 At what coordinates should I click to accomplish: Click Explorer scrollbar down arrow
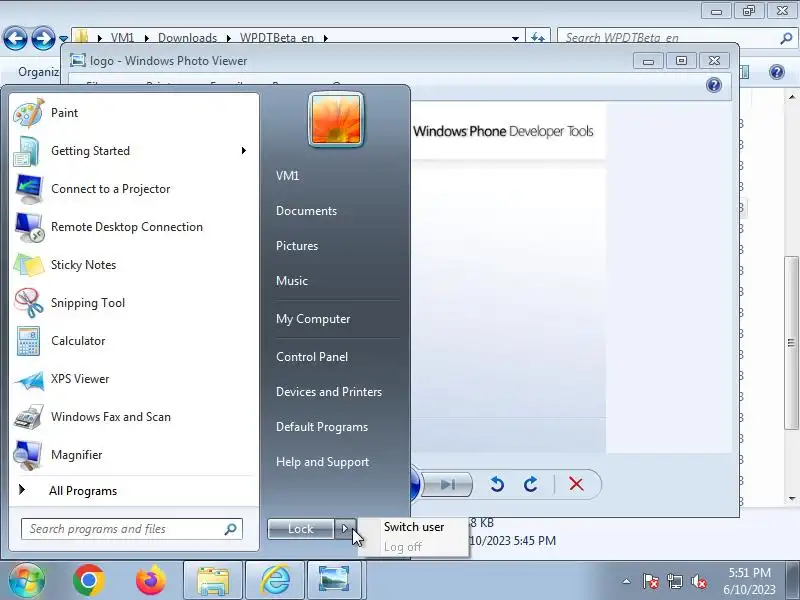click(791, 498)
